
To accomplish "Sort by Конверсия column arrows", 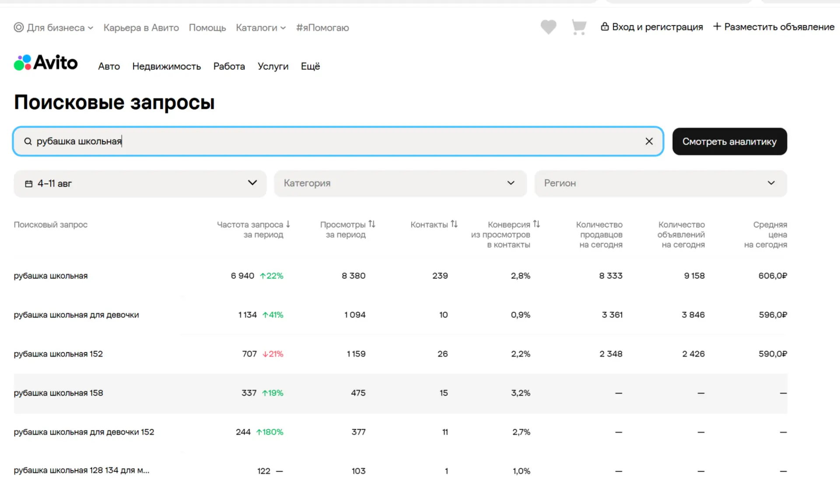I will click(x=536, y=224).
